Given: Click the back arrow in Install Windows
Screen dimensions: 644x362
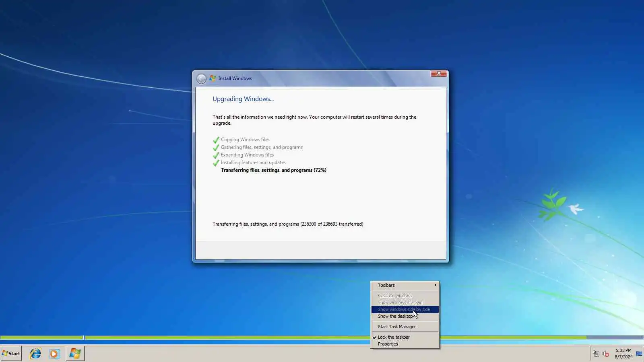Looking at the screenshot, I should click(201, 79).
